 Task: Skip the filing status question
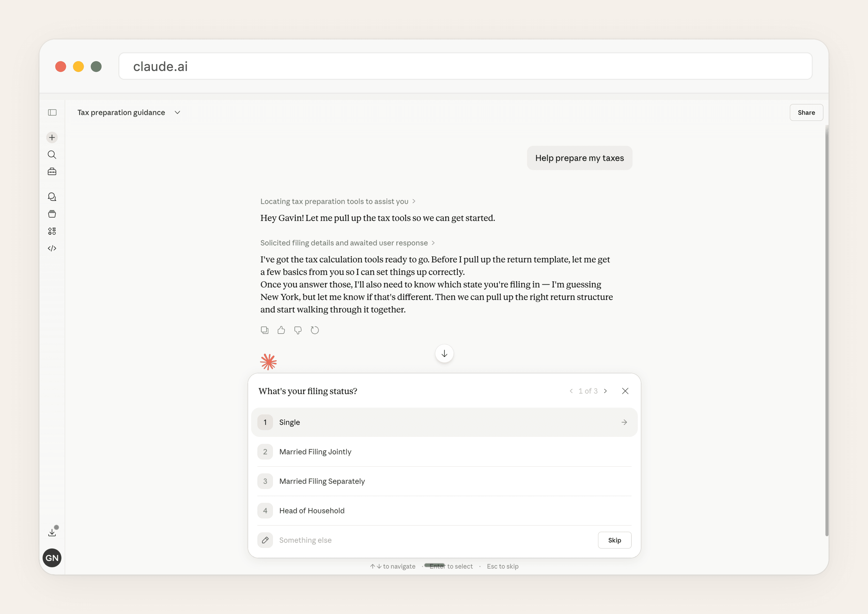tap(614, 540)
